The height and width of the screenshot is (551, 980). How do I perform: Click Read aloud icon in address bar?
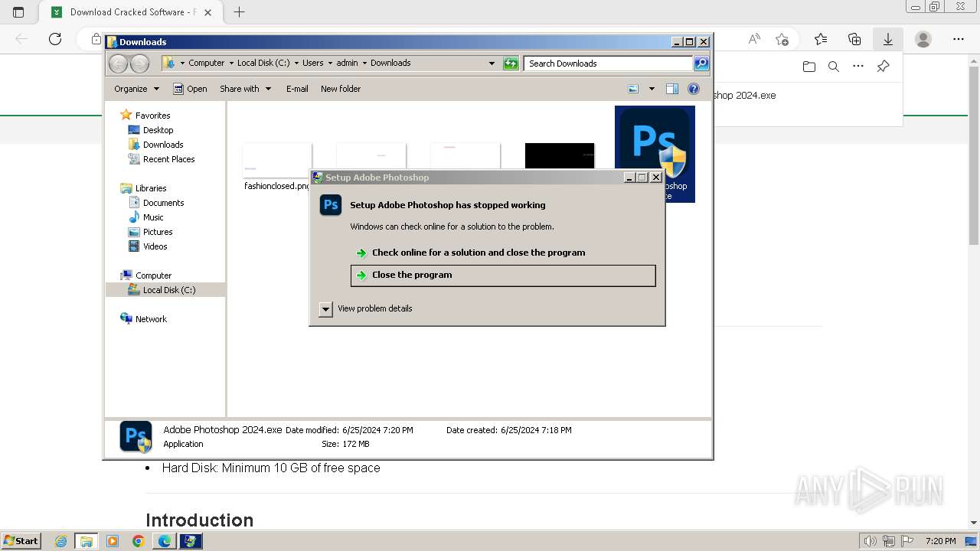pos(754,39)
